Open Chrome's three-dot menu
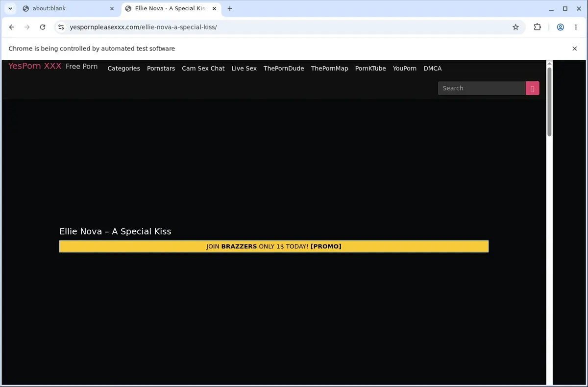Viewport: 588px width, 387px height. 576,27
